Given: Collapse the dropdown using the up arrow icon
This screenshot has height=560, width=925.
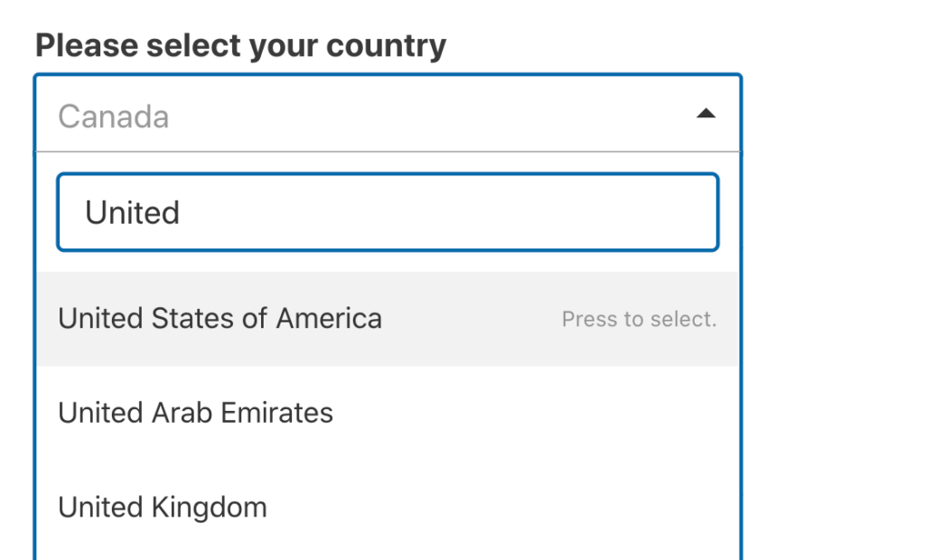Looking at the screenshot, I should [707, 113].
